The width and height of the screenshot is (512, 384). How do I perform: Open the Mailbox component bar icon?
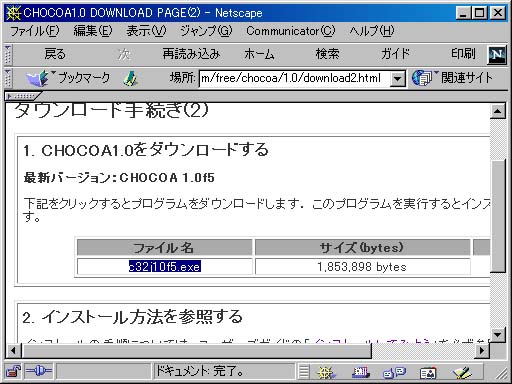pyautogui.click(x=361, y=372)
